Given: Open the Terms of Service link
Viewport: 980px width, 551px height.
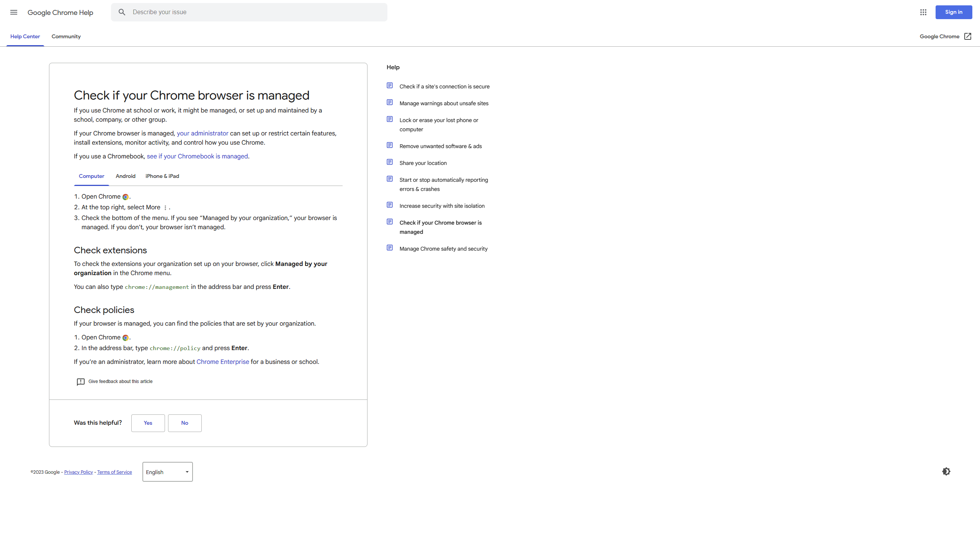Looking at the screenshot, I should click(x=114, y=472).
